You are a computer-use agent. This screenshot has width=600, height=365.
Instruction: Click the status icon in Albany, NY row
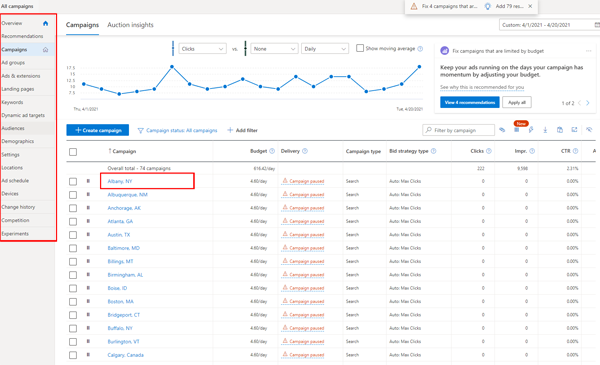tap(88, 181)
